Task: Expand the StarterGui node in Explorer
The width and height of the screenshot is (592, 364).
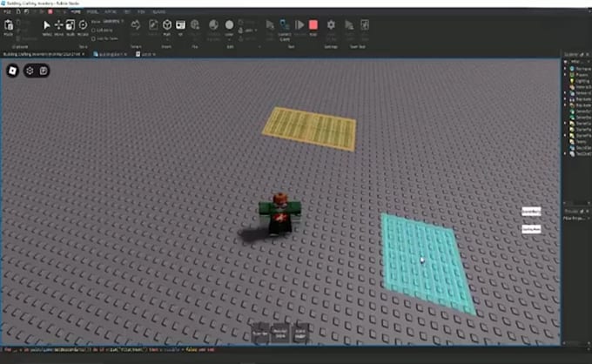Action: tap(565, 124)
